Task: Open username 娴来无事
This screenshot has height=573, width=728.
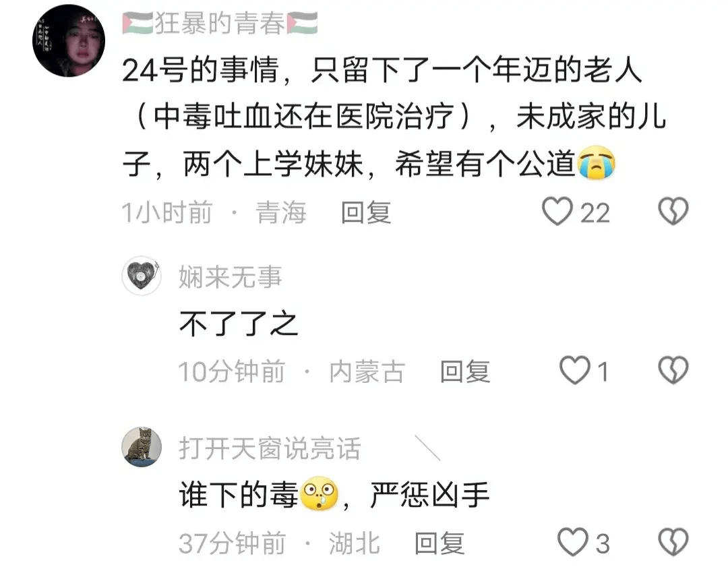Action: (231, 277)
